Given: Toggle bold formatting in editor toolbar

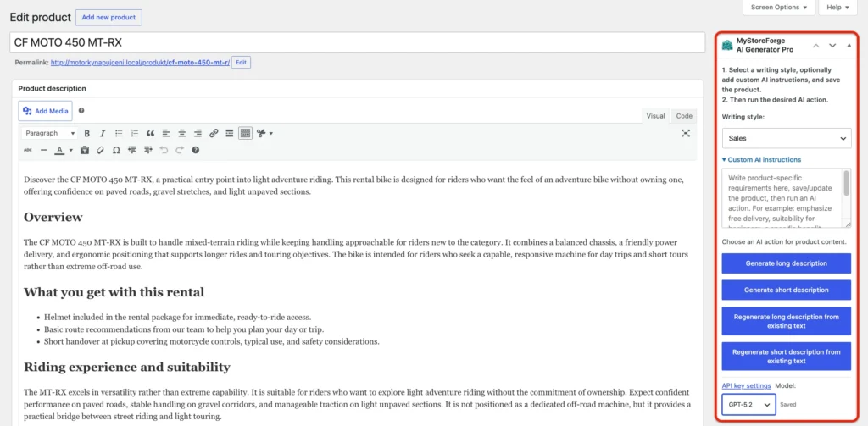Looking at the screenshot, I should click(87, 133).
